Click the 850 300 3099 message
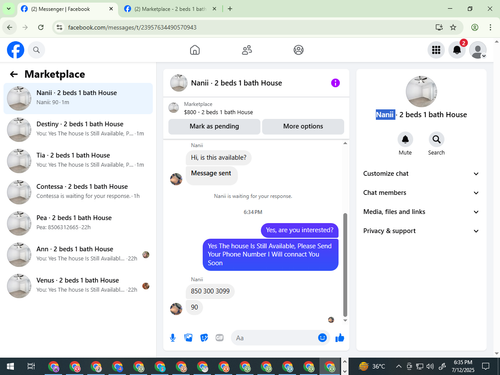 click(x=210, y=291)
